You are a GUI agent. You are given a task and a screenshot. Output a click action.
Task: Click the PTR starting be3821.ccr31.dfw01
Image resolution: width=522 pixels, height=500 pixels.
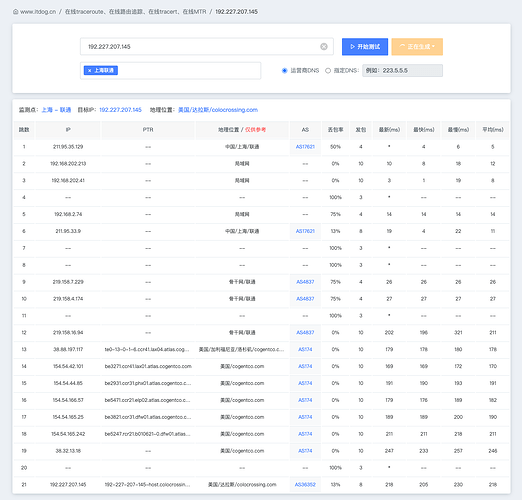(148, 417)
